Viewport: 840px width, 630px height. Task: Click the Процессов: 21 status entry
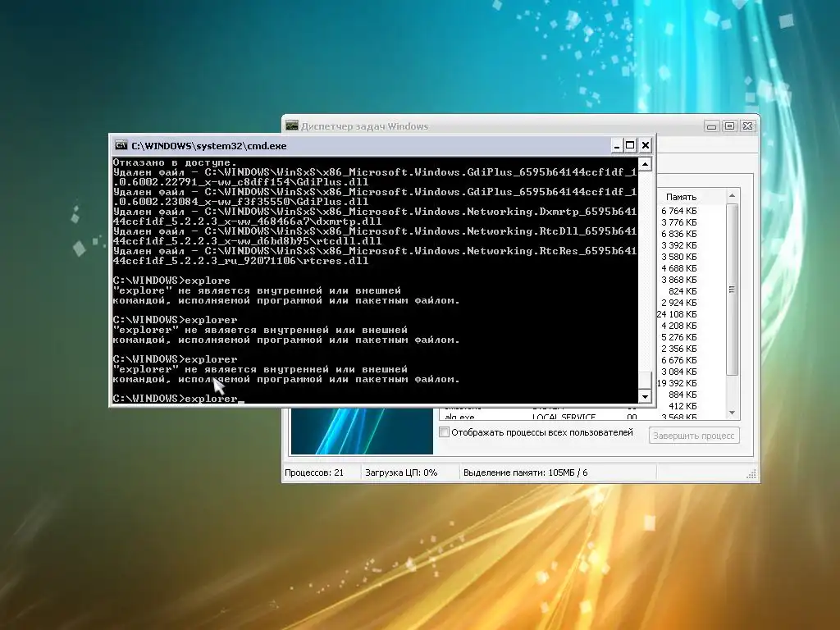[x=314, y=472]
